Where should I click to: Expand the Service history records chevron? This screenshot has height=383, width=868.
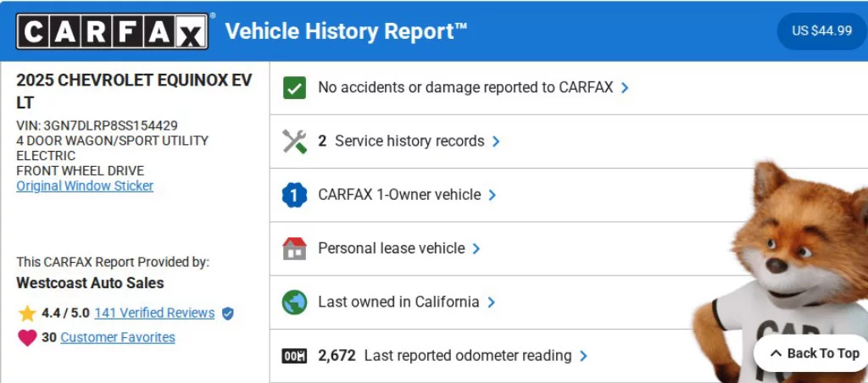pyautogui.click(x=496, y=142)
